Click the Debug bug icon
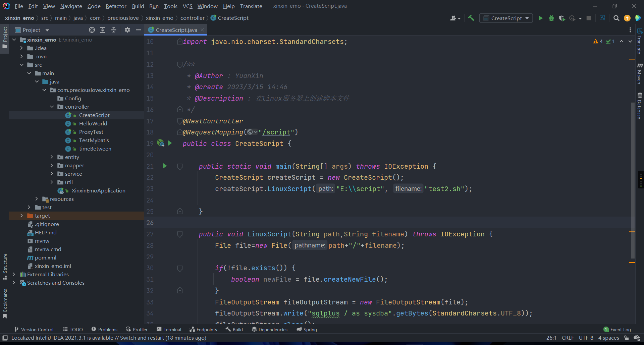Image resolution: width=644 pixels, height=345 pixels. click(551, 18)
